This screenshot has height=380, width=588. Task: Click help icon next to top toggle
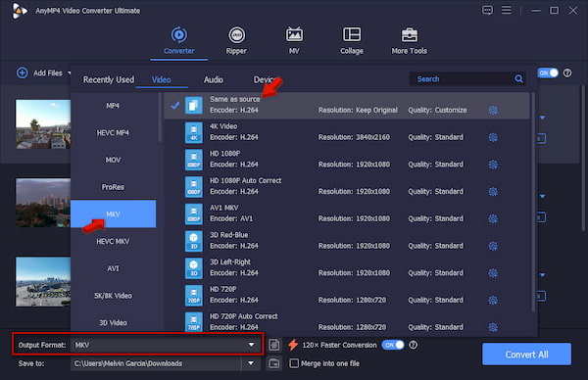pyautogui.click(x=567, y=73)
